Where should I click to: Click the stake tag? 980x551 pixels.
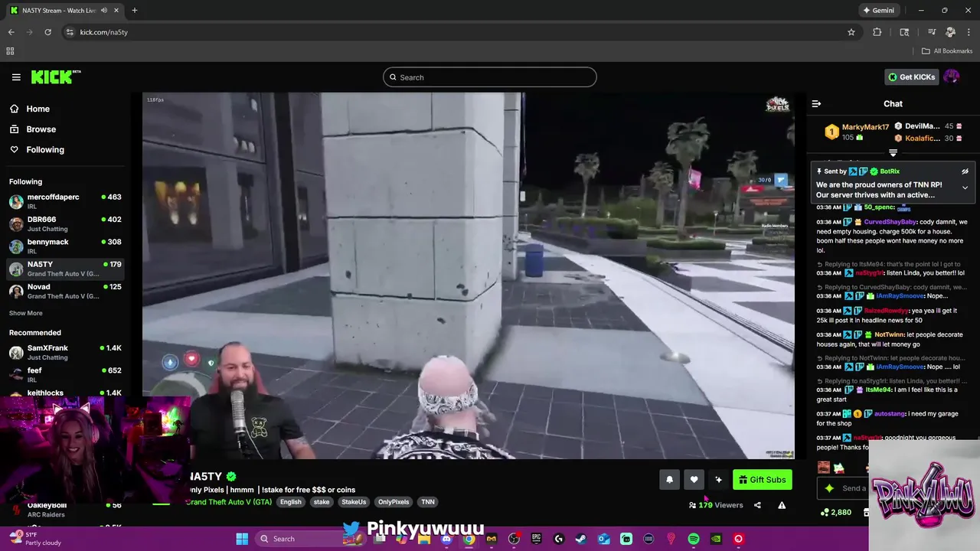pos(322,502)
